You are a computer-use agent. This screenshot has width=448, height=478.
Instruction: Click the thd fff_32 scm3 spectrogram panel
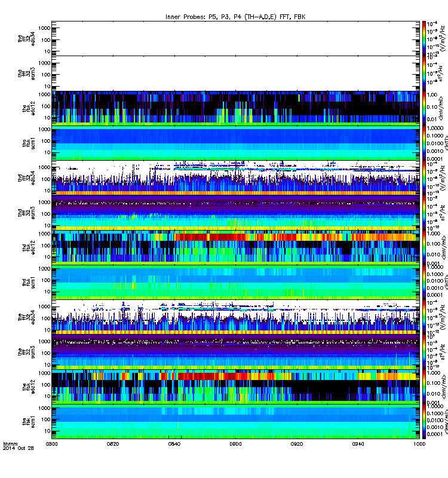pos(235,213)
